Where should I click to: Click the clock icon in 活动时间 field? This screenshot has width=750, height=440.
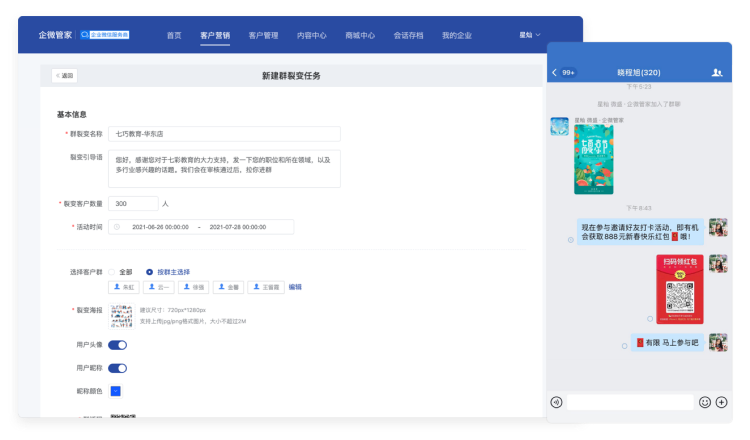(117, 227)
